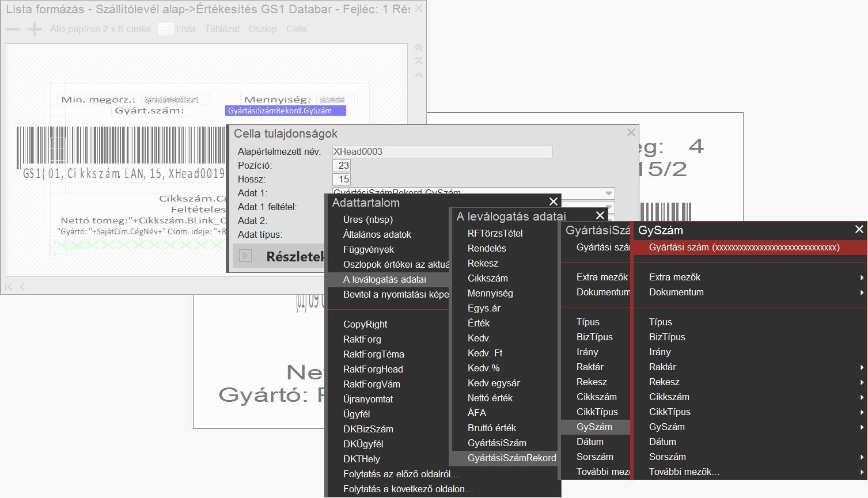Open the Adat 1 feltétel dropdown arrow
Viewport: 868px width, 498px height.
[609, 207]
